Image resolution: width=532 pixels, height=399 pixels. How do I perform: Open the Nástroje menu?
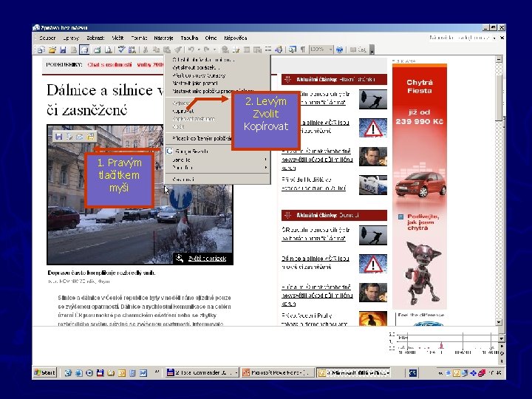tap(163, 37)
